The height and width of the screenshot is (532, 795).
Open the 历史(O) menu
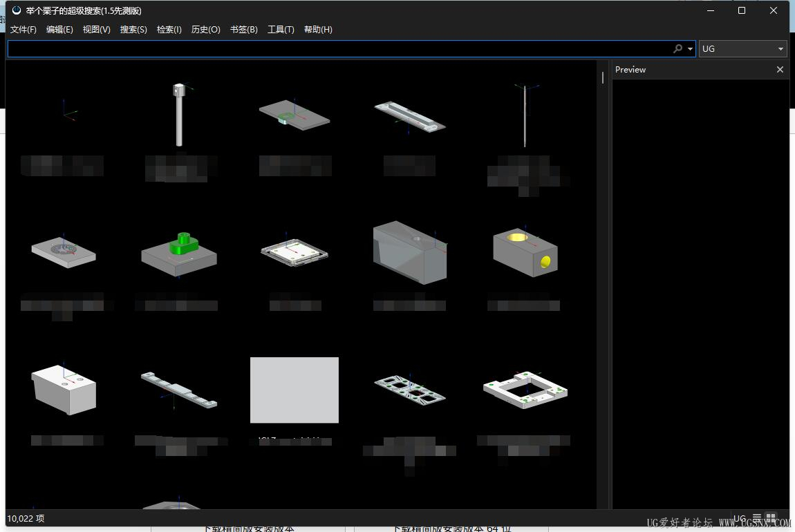pos(205,30)
